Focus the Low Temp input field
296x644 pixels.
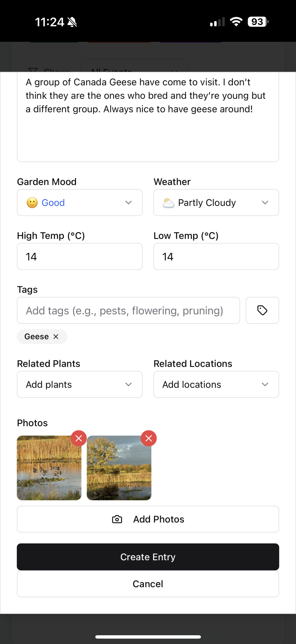tap(216, 257)
